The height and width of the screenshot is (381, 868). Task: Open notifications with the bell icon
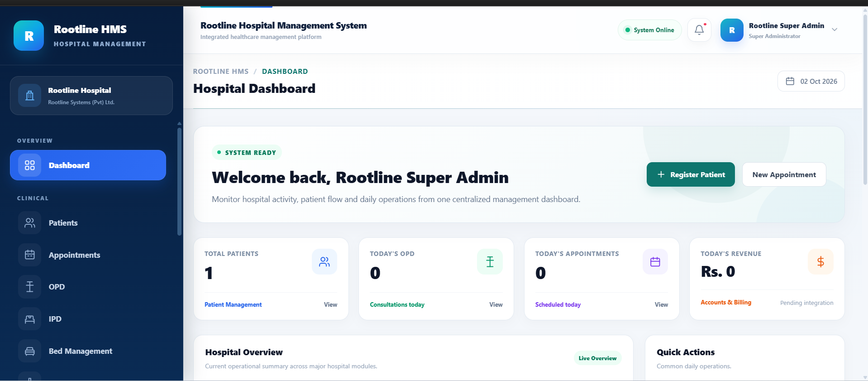coord(699,30)
